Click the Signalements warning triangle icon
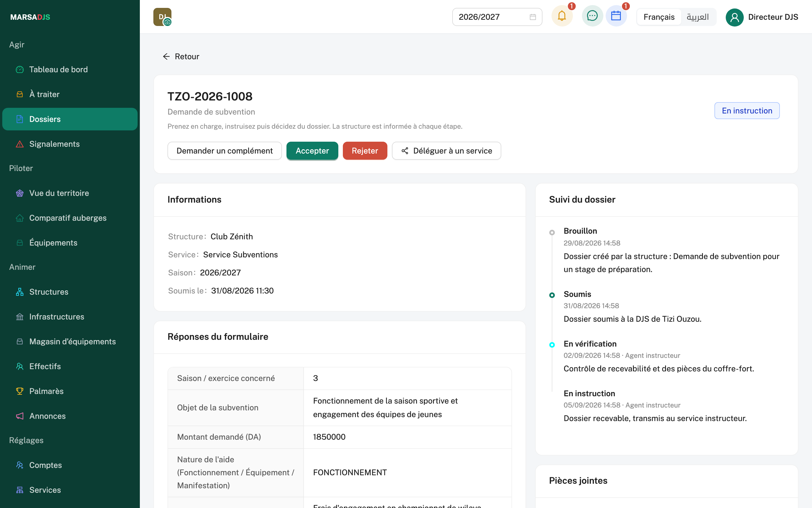Image resolution: width=812 pixels, height=508 pixels. (x=20, y=144)
